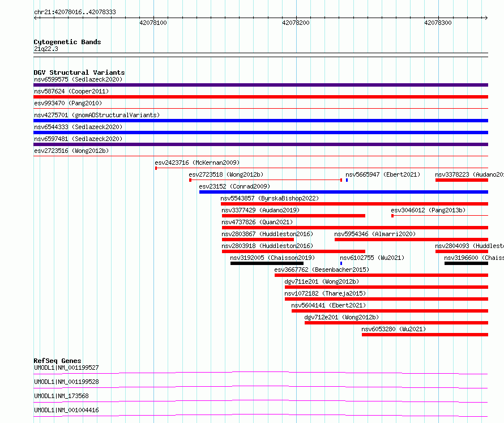Click the small blue nsv5665947 marker
This screenshot has height=423, width=504.
click(347, 180)
